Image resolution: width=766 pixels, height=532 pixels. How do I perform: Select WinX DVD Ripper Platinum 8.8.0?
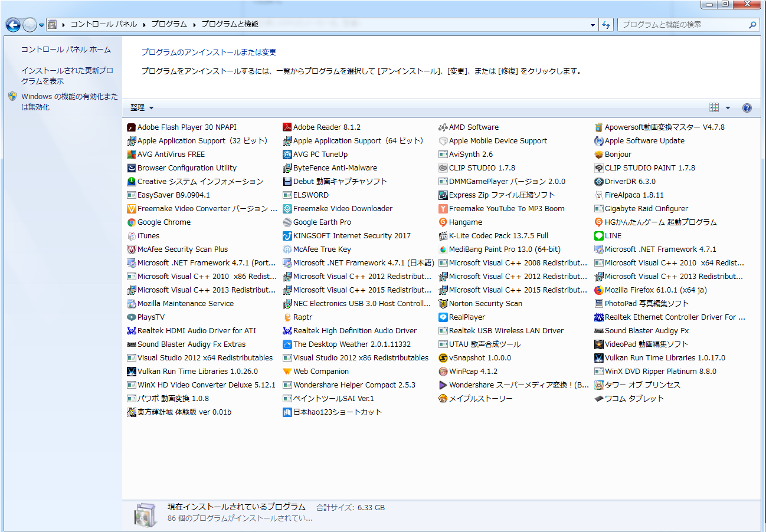coord(656,372)
